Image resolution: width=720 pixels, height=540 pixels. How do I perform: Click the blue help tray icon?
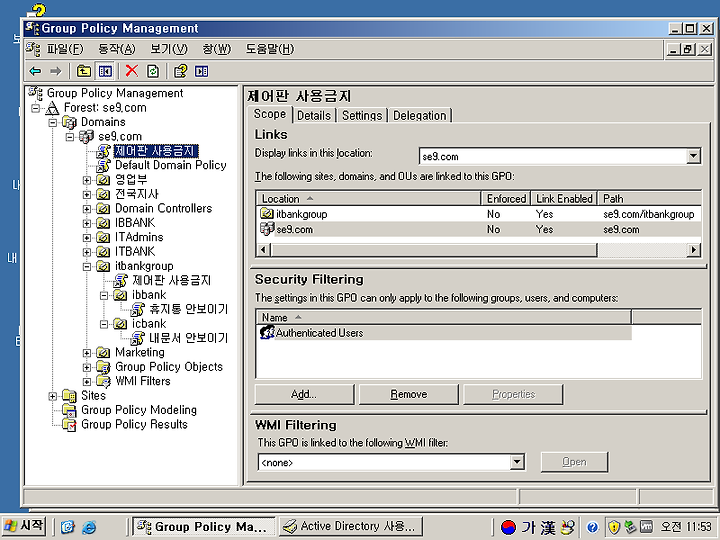(592, 527)
